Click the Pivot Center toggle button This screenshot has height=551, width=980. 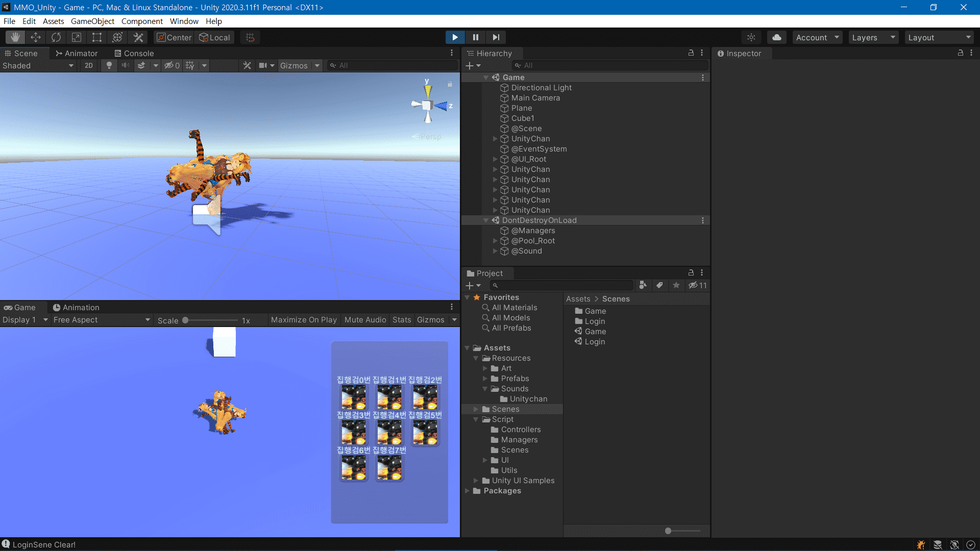[174, 37]
